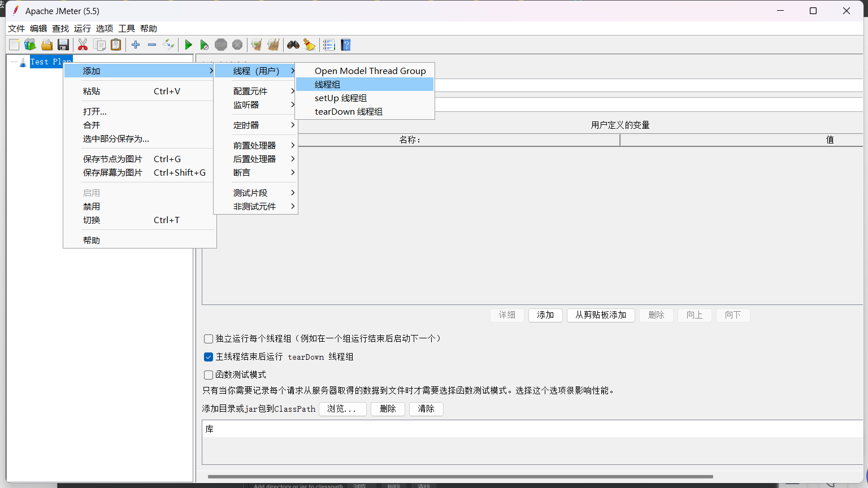Click 添加 in the context menu
The width and height of the screenshot is (868, 488).
[140, 71]
